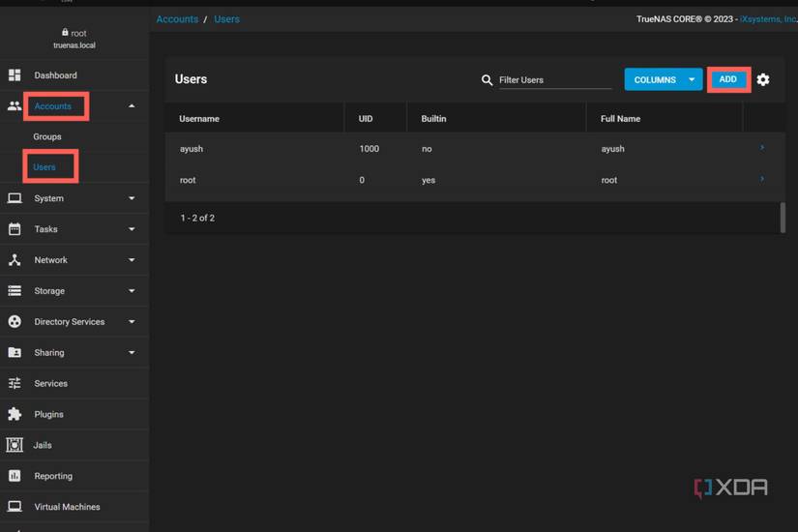The image size is (798, 532).
Task: Expand the root user row chevron
Action: 762,179
